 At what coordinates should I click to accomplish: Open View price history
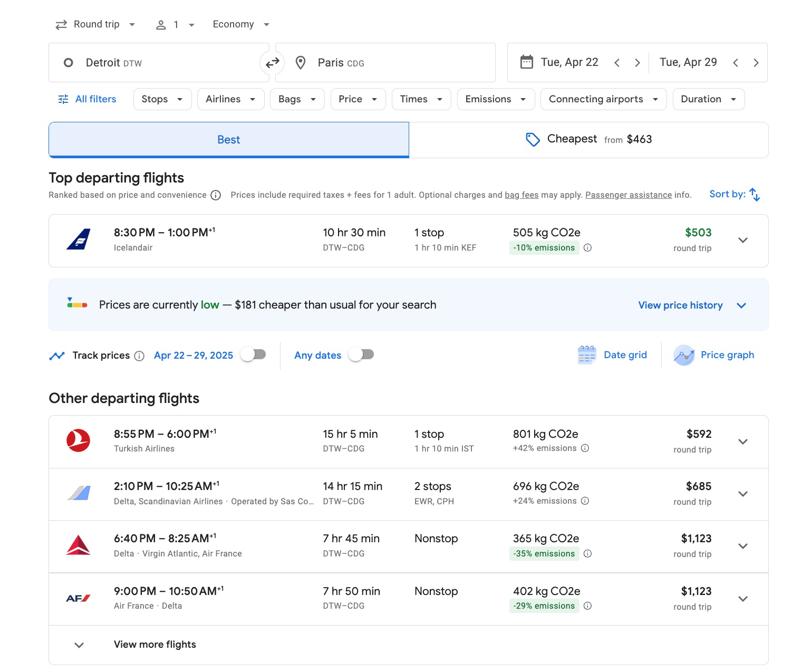coord(680,305)
